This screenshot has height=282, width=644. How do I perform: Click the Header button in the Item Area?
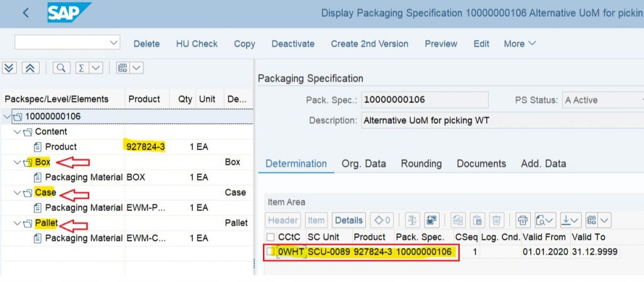click(283, 220)
